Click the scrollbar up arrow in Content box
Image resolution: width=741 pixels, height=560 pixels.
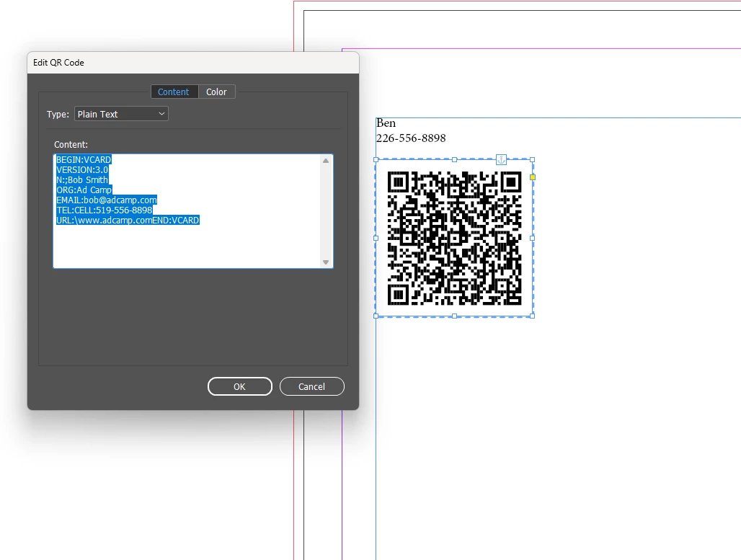[326, 161]
